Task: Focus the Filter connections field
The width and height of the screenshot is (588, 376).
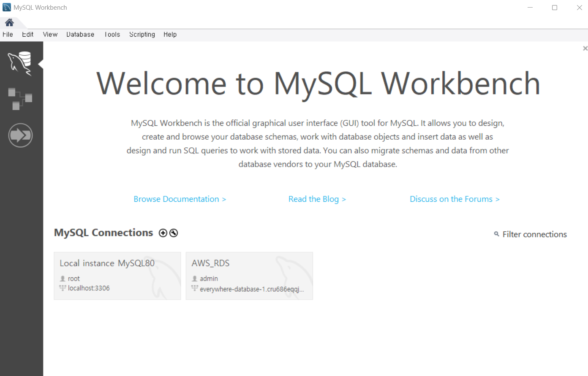Action: 534,234
